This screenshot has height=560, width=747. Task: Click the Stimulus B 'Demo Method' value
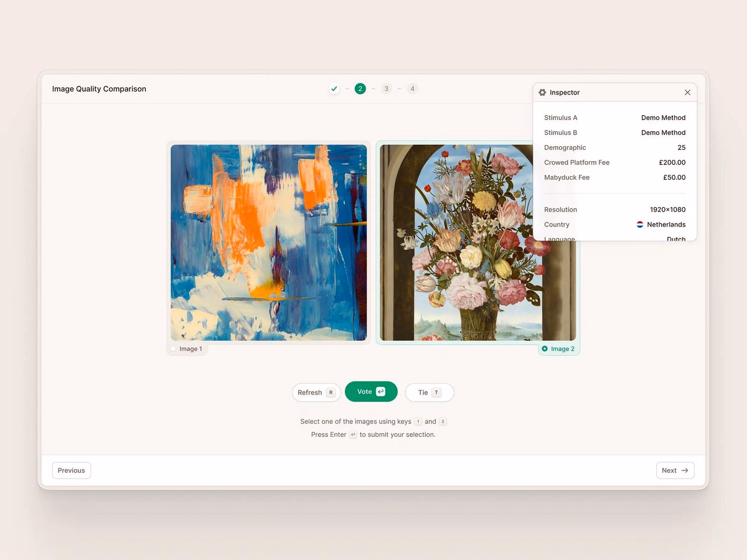(664, 133)
